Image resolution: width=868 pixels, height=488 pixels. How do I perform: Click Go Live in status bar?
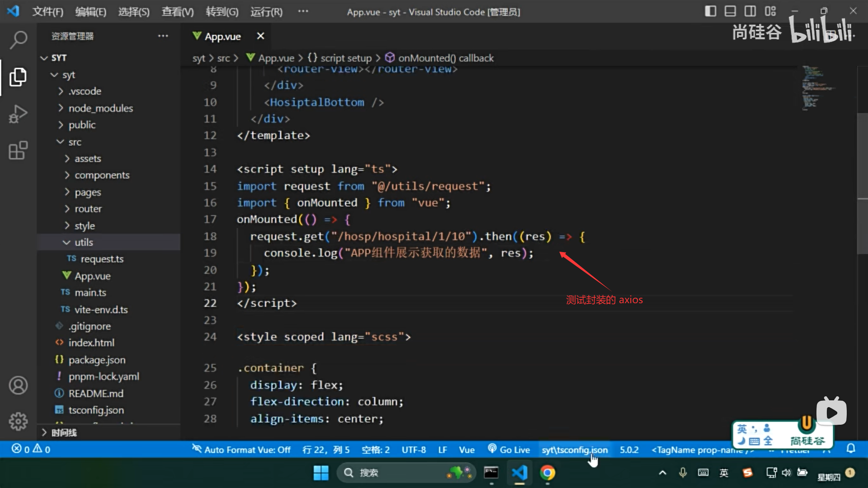509,450
